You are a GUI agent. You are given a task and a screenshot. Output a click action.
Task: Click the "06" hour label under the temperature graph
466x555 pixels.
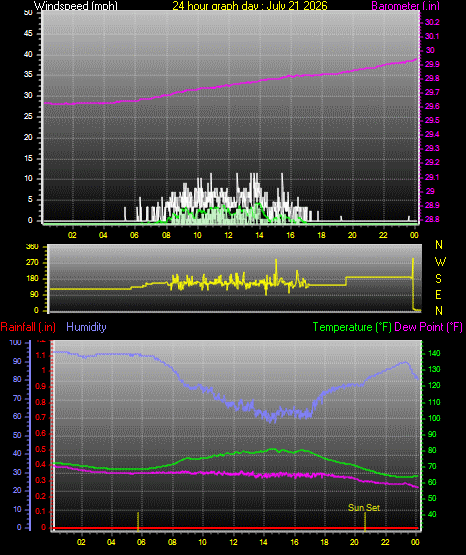(141, 542)
